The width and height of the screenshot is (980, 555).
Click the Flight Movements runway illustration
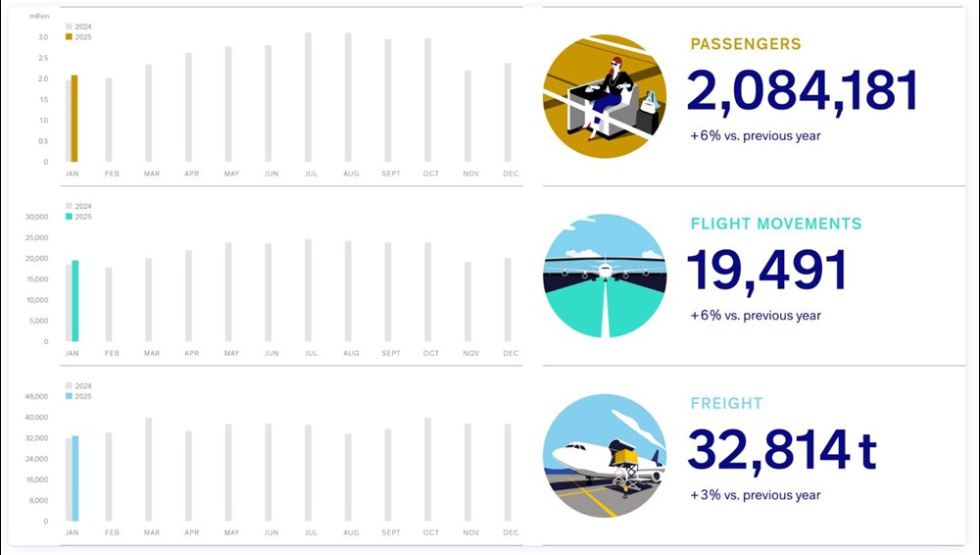pos(605,276)
